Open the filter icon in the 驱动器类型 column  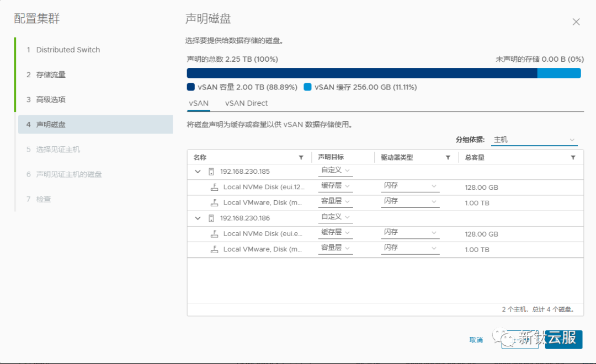pyautogui.click(x=448, y=157)
